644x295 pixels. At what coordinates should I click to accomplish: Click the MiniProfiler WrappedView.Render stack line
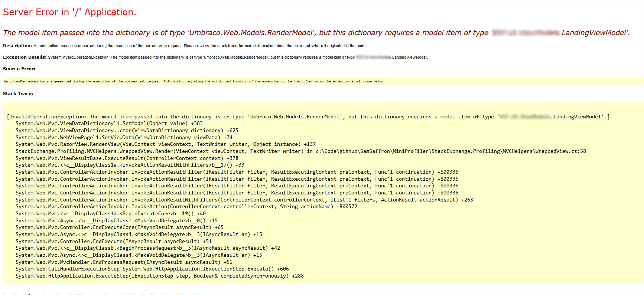tap(300, 151)
